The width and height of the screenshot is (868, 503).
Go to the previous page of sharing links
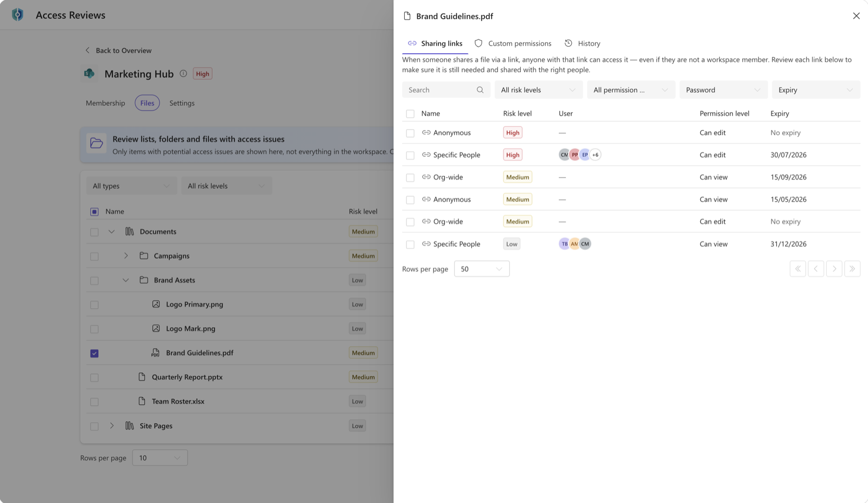click(816, 269)
